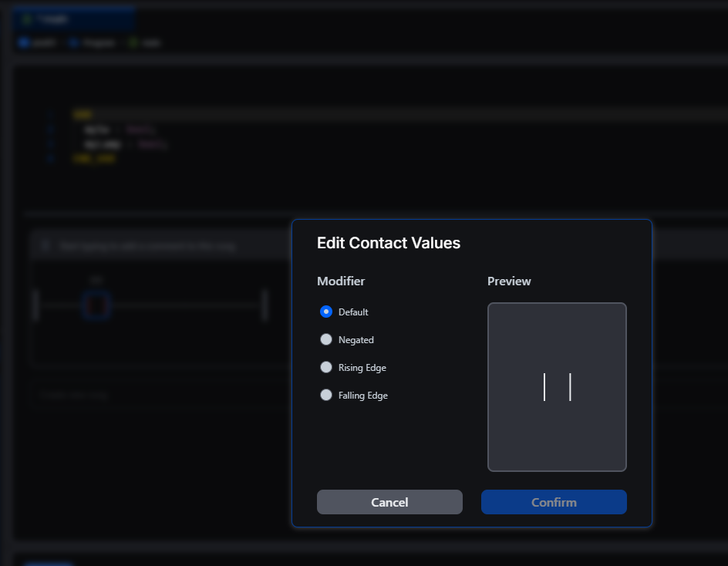Click the "Falling Edge" text label
The height and width of the screenshot is (566, 728).
coord(362,396)
